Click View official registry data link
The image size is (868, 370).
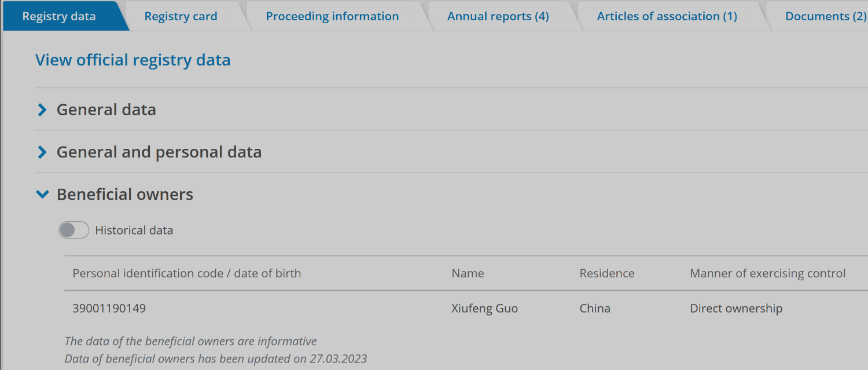(133, 60)
